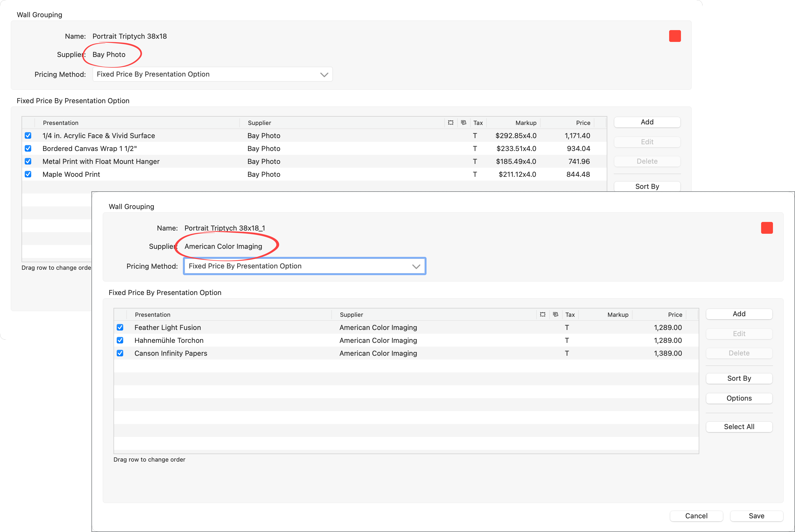Sort by the Price column header in the front table
The image size is (795, 532).
click(x=675, y=315)
